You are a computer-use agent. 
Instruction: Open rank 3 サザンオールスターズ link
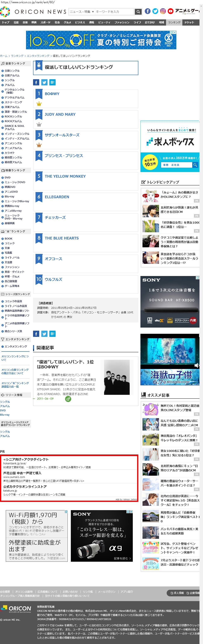[x=62, y=135]
